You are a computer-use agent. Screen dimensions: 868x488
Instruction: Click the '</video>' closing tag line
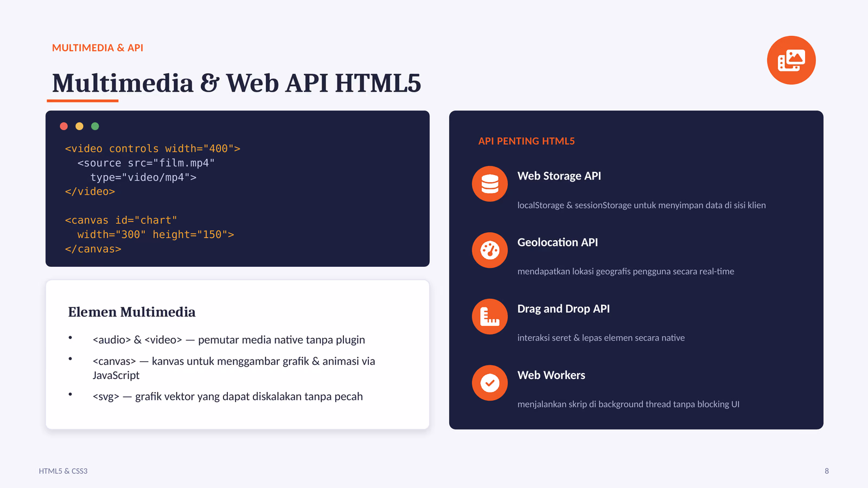(90, 191)
